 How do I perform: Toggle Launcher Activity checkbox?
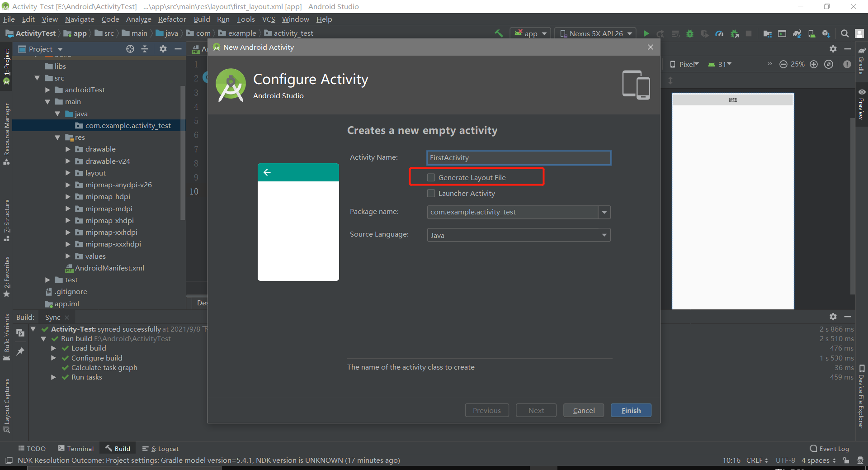(x=431, y=193)
